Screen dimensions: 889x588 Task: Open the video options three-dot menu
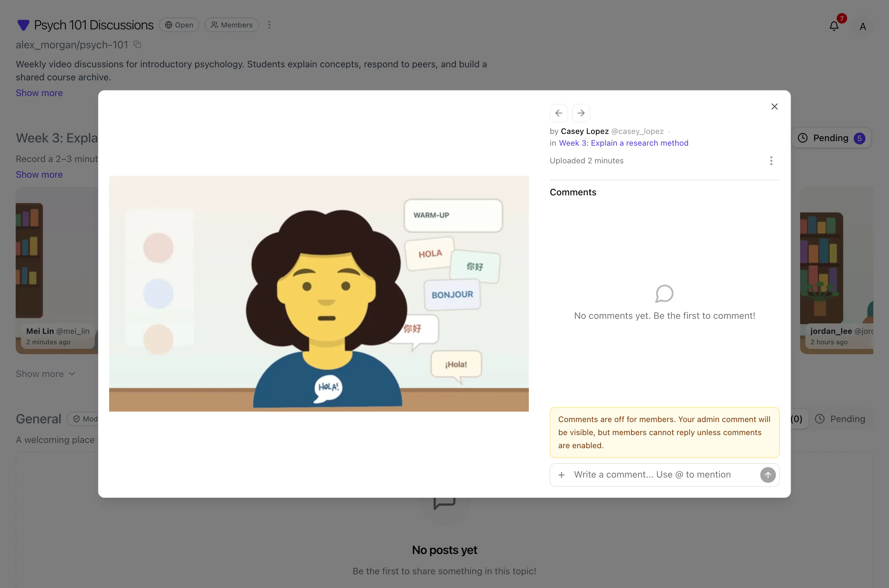point(771,161)
